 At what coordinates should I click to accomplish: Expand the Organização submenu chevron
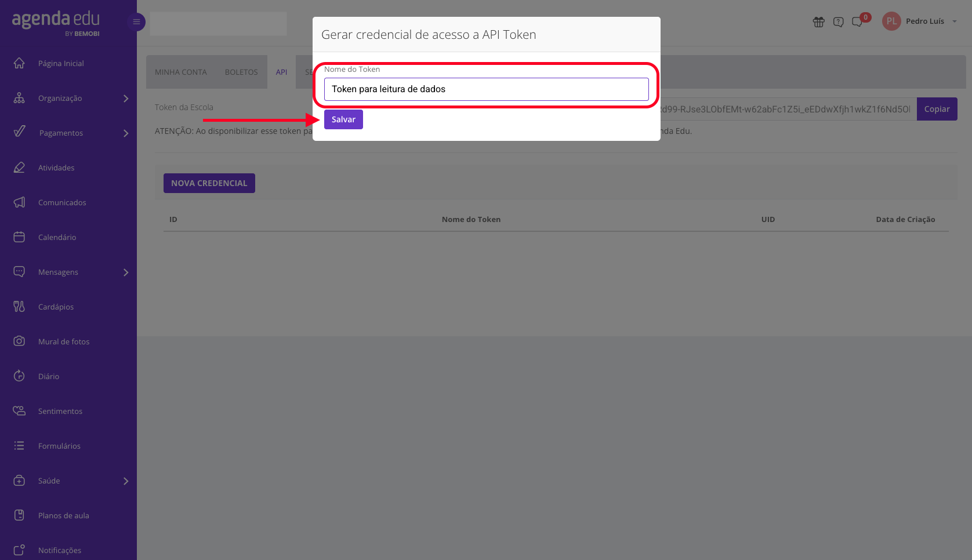coord(126,99)
